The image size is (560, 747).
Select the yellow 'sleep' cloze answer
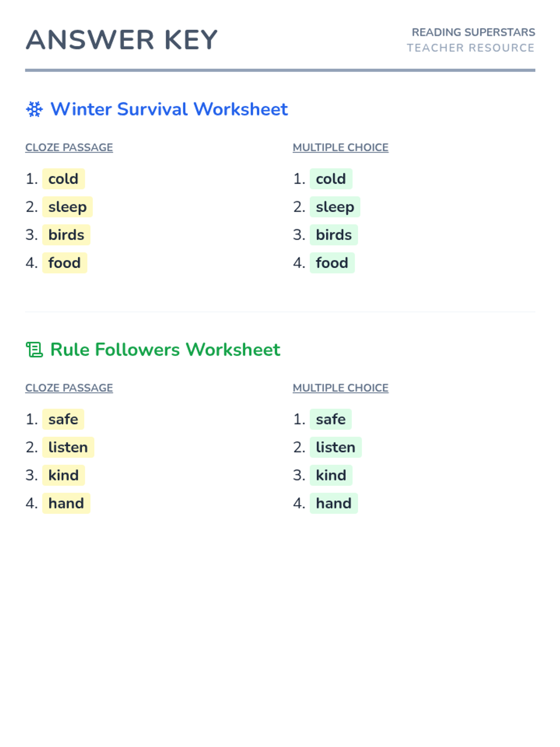(x=68, y=207)
